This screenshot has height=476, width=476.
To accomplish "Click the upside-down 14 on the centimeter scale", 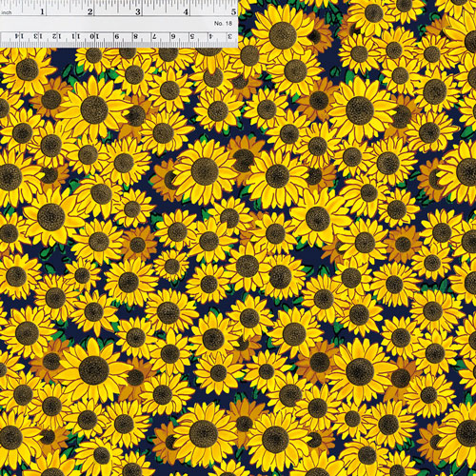I will click(x=20, y=36).
